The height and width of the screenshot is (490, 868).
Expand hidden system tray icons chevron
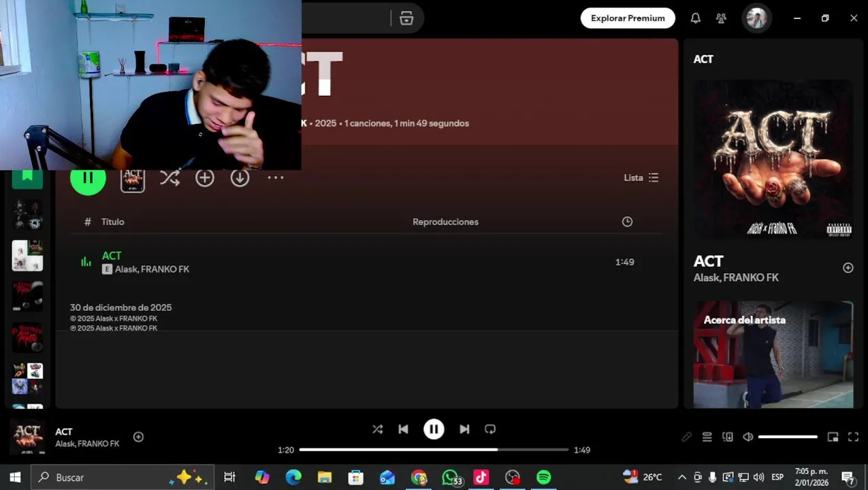click(681, 478)
